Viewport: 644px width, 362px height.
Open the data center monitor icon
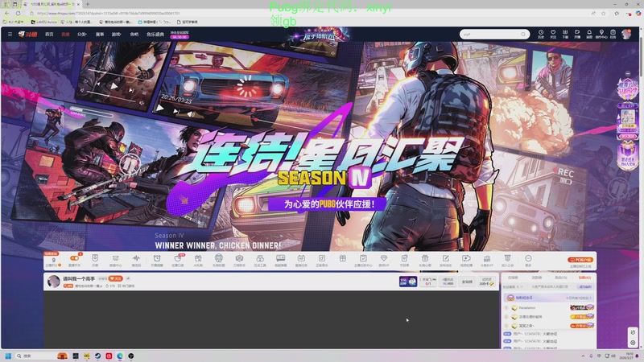[115, 260]
